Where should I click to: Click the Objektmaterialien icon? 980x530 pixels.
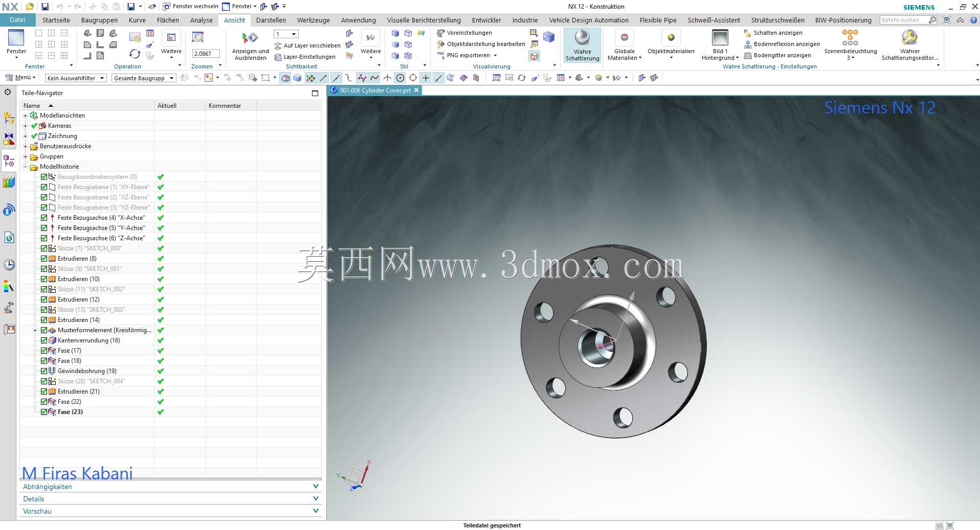coord(671,37)
